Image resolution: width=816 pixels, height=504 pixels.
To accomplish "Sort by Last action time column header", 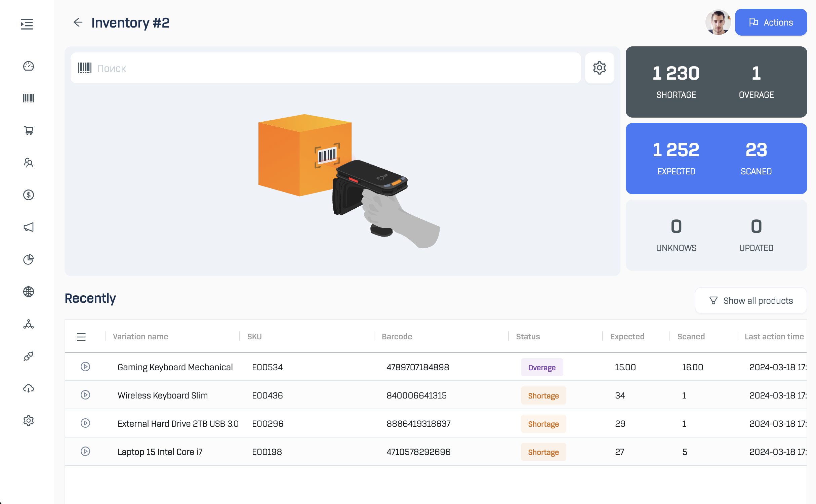I will [774, 337].
